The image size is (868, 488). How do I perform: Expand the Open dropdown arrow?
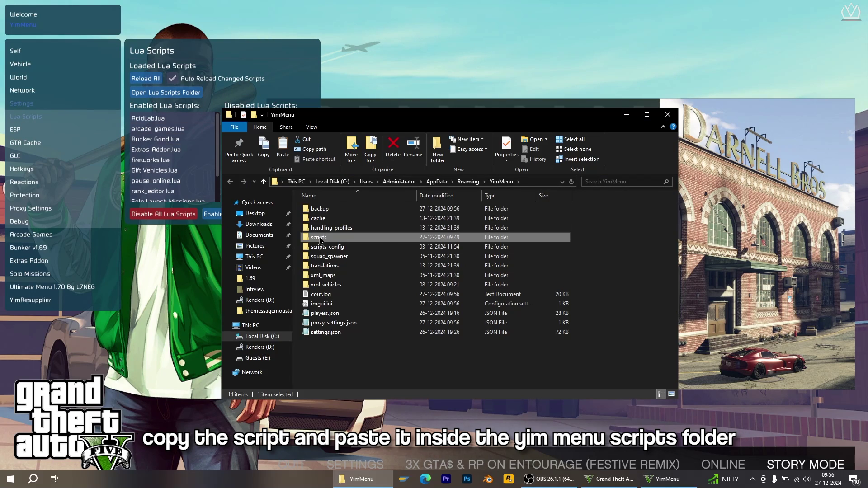point(546,139)
